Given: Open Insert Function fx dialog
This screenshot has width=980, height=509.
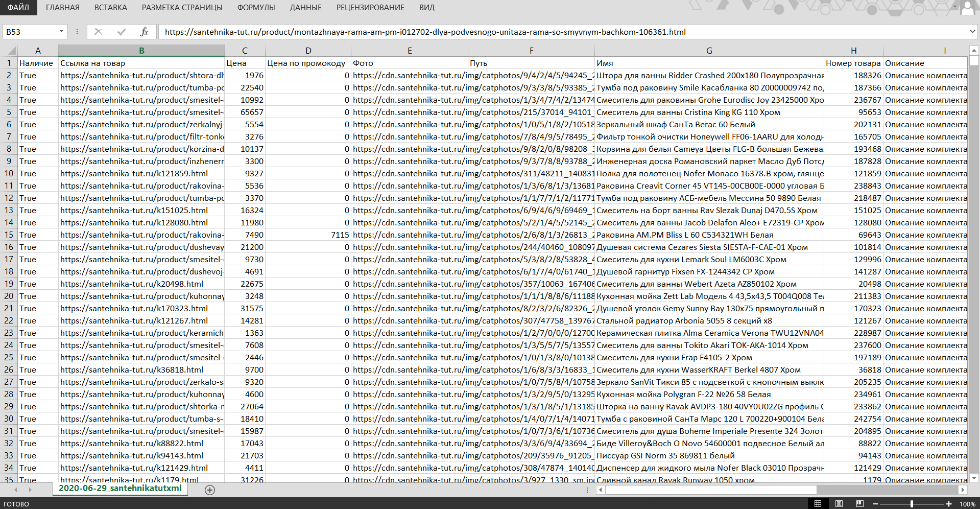Looking at the screenshot, I should (144, 32).
